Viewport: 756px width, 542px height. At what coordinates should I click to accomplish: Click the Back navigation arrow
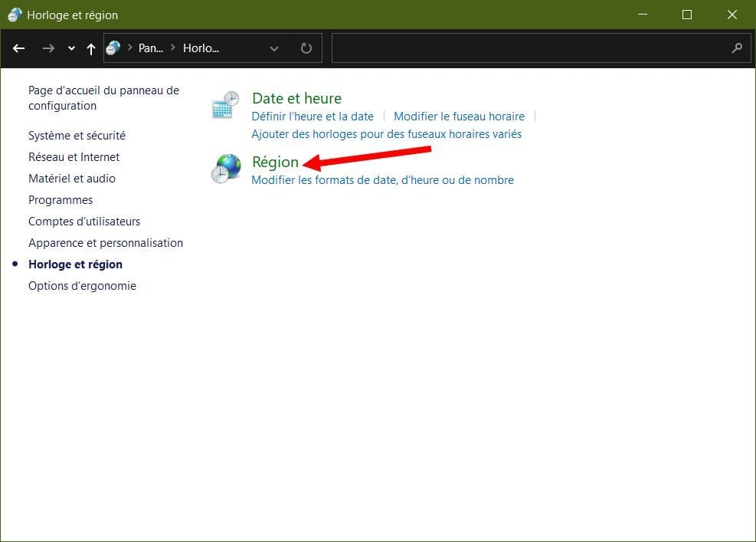click(x=19, y=48)
